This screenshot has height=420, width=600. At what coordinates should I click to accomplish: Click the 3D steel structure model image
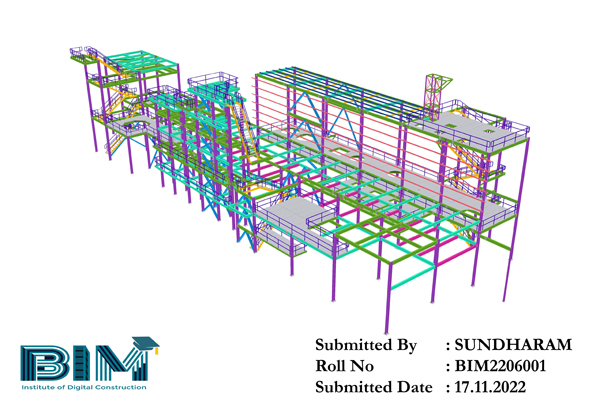coord(300,189)
